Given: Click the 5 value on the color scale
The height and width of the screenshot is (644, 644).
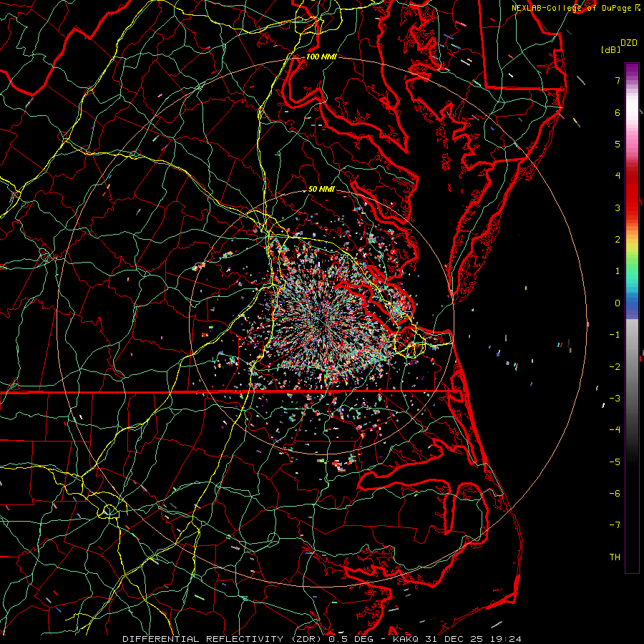Looking at the screenshot, I should point(618,144).
